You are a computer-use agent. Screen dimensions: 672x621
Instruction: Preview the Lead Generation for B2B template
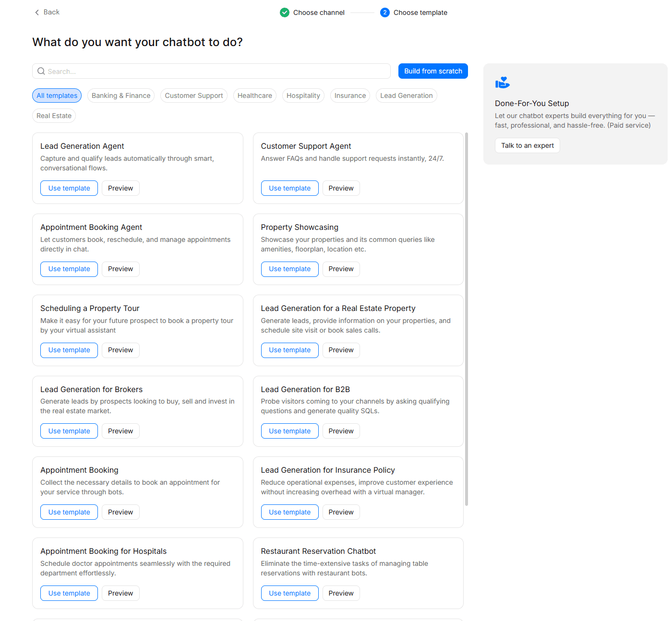(x=341, y=430)
